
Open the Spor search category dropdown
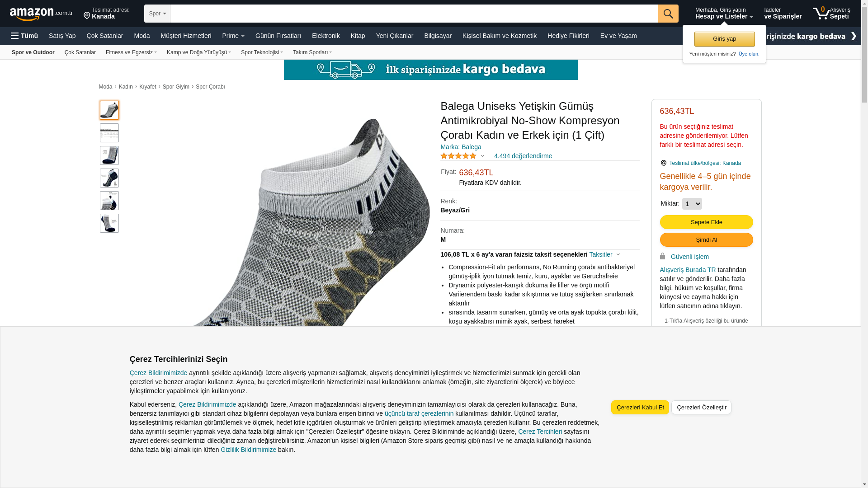point(157,14)
